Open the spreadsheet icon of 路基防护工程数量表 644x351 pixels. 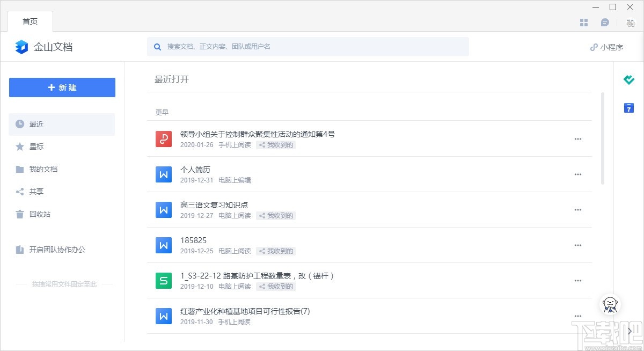[163, 280]
